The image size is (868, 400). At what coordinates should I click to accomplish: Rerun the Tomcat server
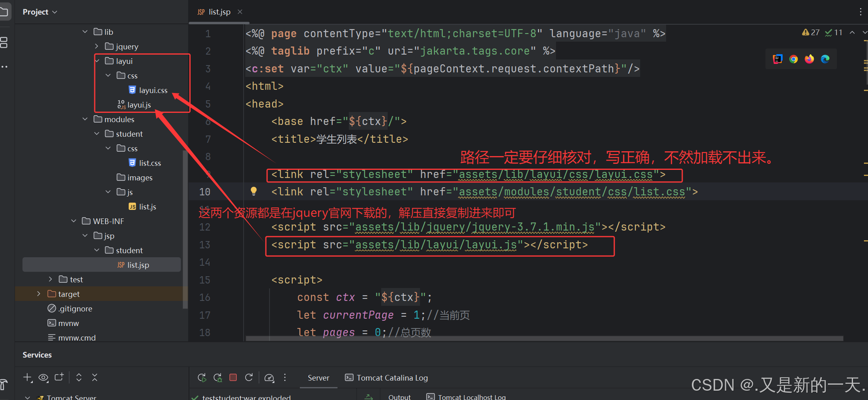[202, 378]
